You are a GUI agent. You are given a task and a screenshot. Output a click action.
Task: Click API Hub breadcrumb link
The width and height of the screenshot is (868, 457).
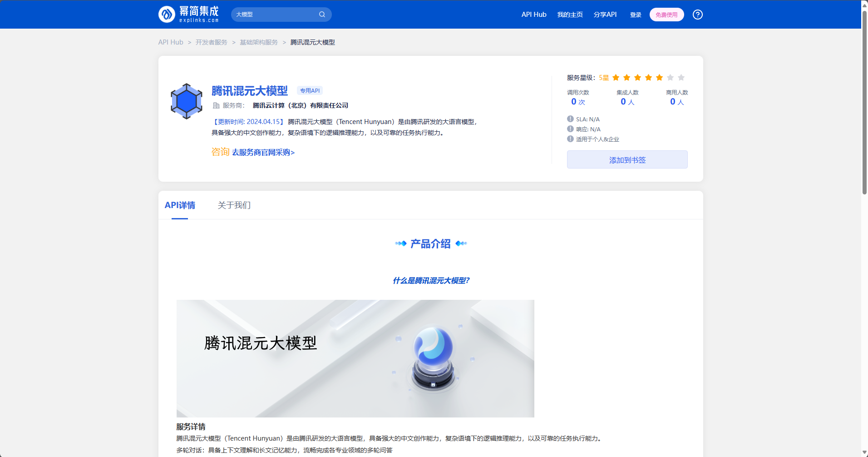pyautogui.click(x=171, y=42)
